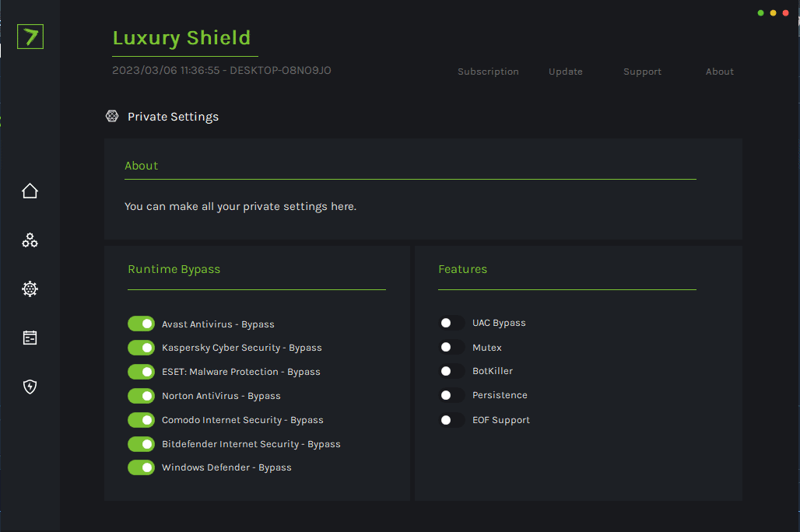Screen dimensions: 800x532
Task: Click the date and DESKTOP-O8NO9JO text
Action: pos(222,71)
